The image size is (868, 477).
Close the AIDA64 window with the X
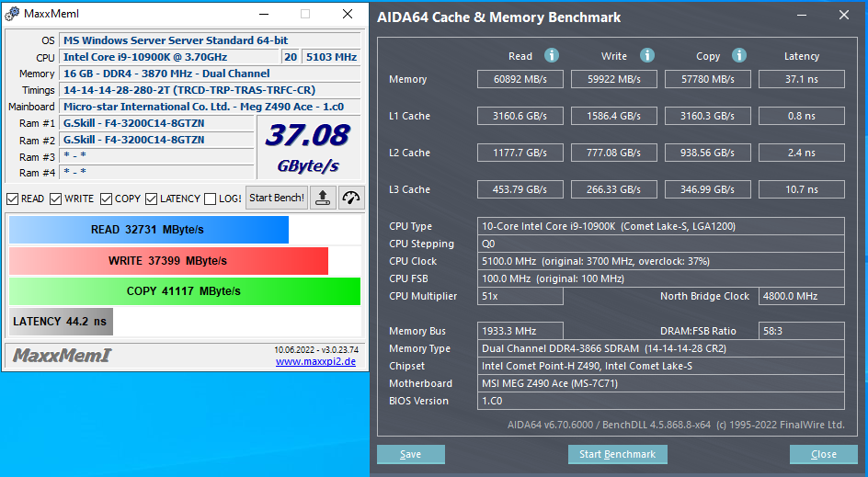click(x=844, y=16)
